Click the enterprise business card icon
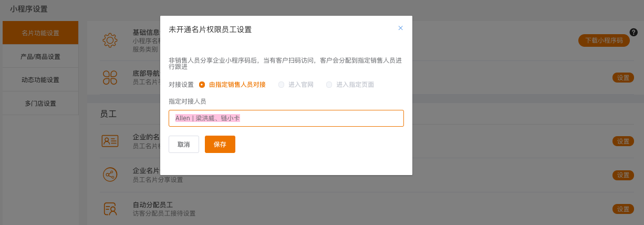Viewport: 644px width, 225px height. click(110, 141)
